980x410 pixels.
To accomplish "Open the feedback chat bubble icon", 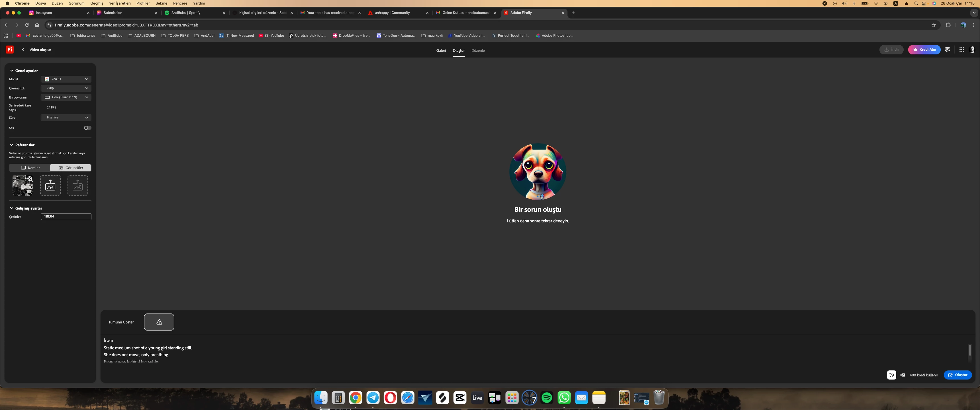I will click(947, 50).
